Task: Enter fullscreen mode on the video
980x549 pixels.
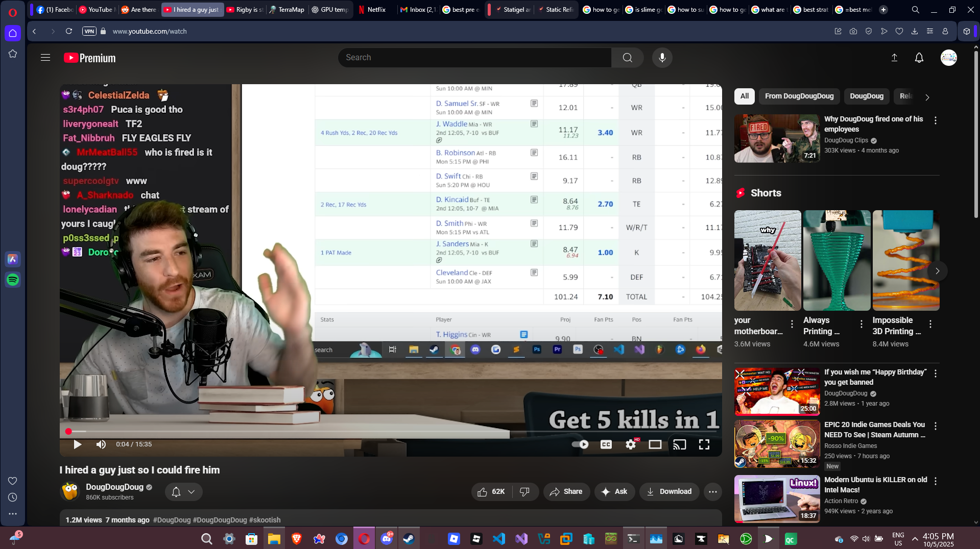Action: [x=704, y=444]
